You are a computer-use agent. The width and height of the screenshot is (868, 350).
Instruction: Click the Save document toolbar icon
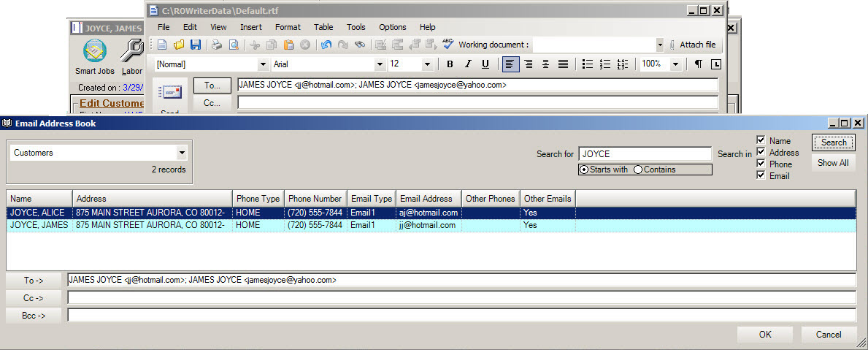(196, 45)
